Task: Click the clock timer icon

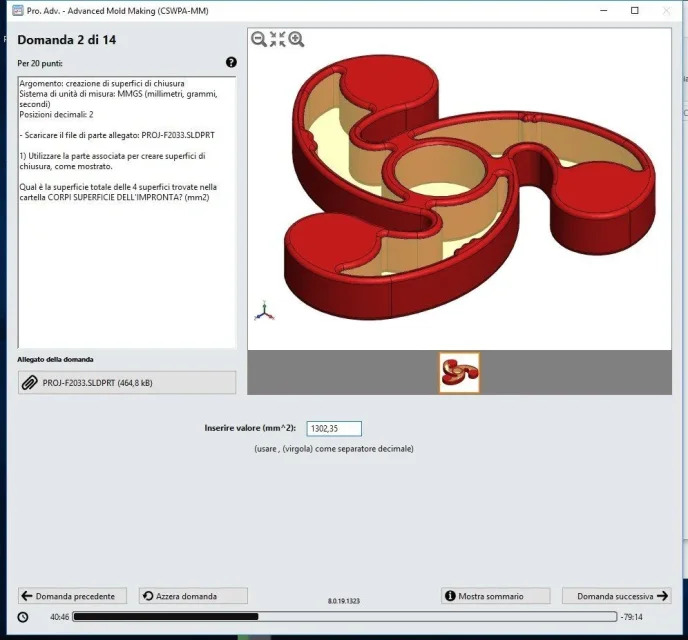Action: (23, 617)
